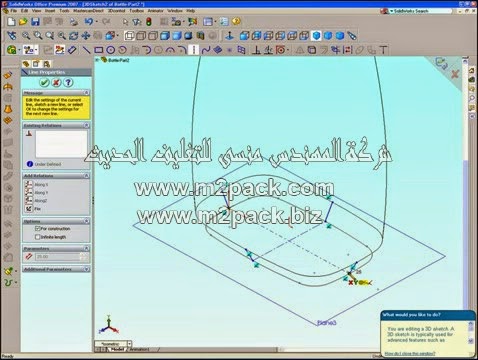Select the Centerline sketch tool
The image size is (478, 360).
(x=194, y=50)
